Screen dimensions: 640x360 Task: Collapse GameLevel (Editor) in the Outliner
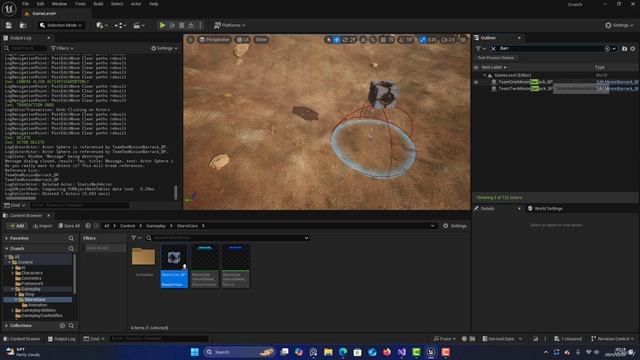[485, 76]
